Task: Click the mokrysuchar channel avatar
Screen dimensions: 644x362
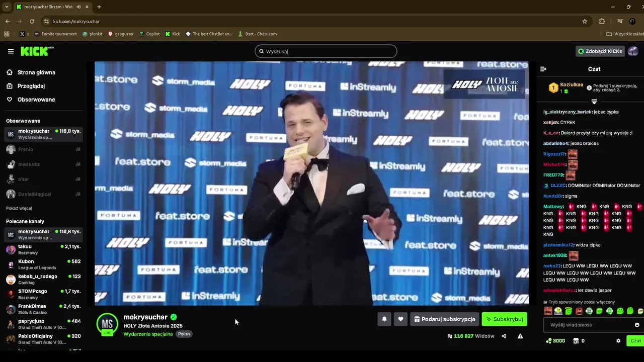Action: (107, 324)
